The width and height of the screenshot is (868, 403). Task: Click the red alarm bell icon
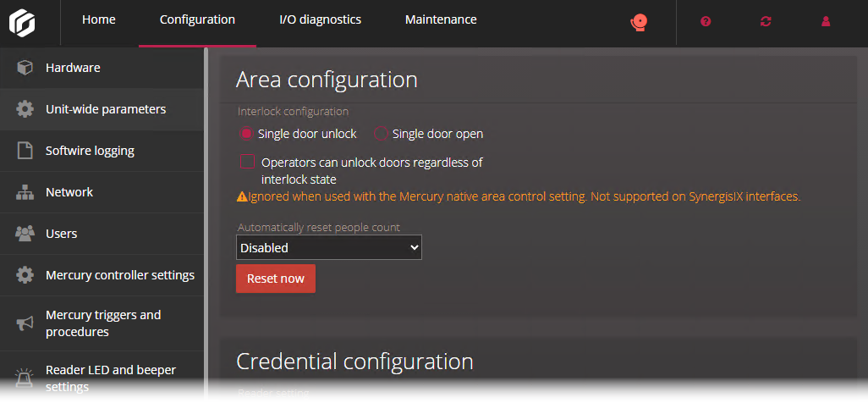coord(639,22)
